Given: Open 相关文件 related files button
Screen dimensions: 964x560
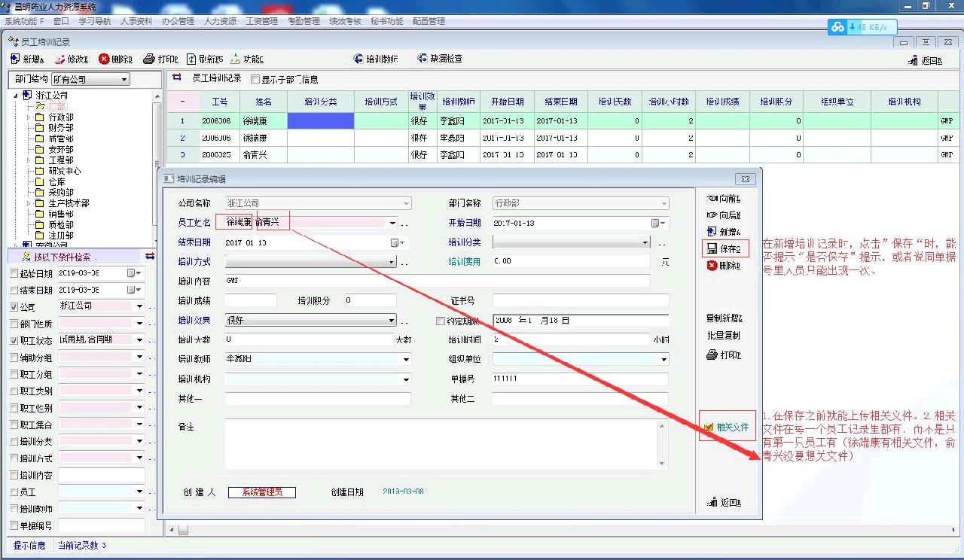Looking at the screenshot, I should pyautogui.click(x=725, y=427).
